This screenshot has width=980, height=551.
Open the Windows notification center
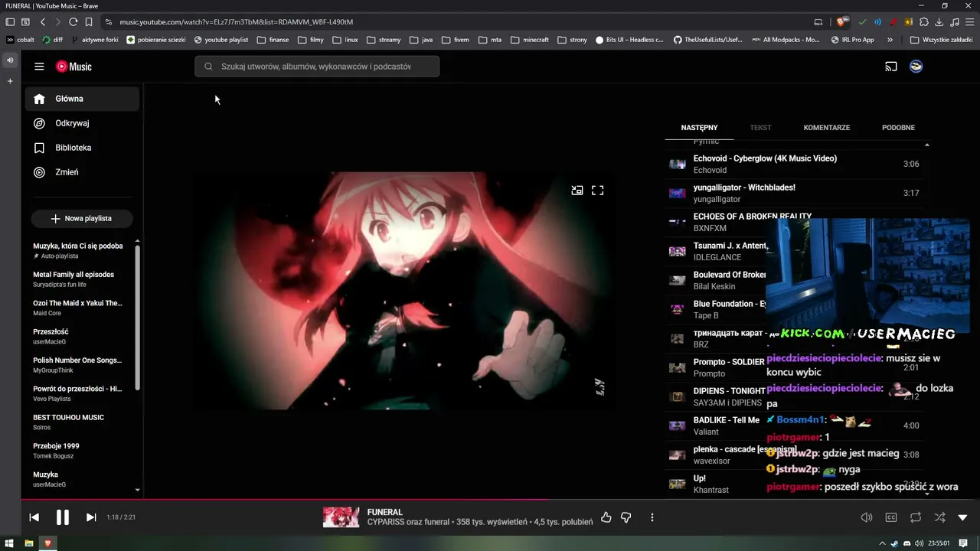coord(963,543)
